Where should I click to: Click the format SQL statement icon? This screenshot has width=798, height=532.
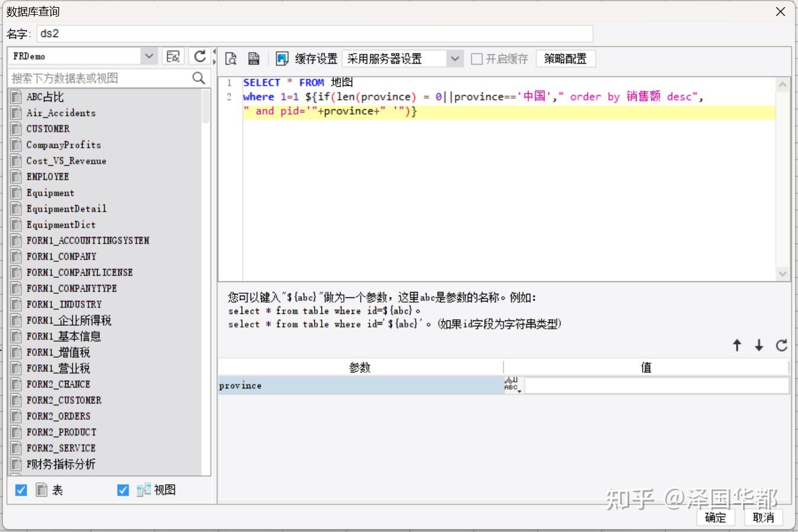pos(254,59)
